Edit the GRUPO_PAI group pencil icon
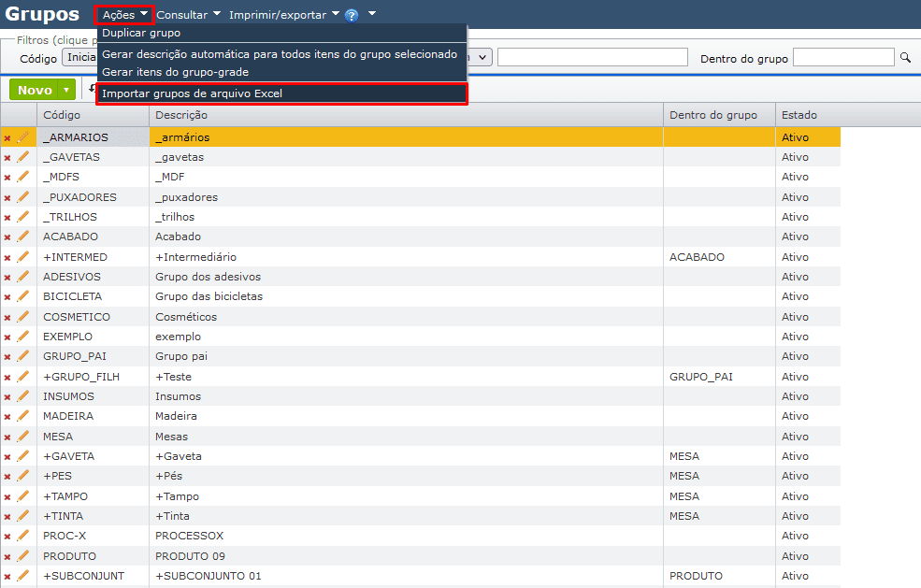921x588 pixels. (22, 356)
